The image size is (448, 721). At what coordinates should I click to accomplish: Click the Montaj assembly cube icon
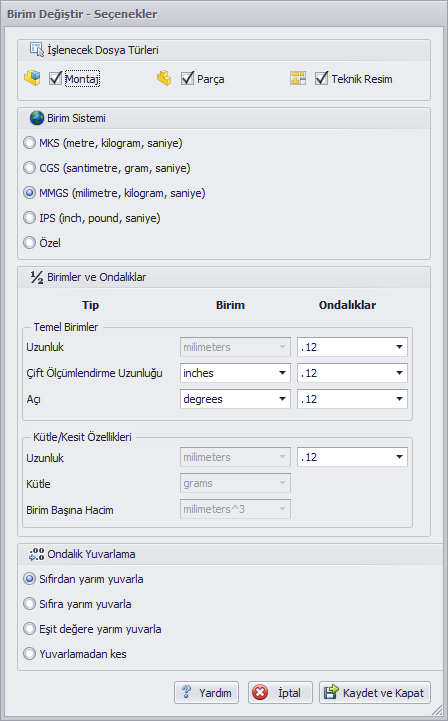coord(32,78)
